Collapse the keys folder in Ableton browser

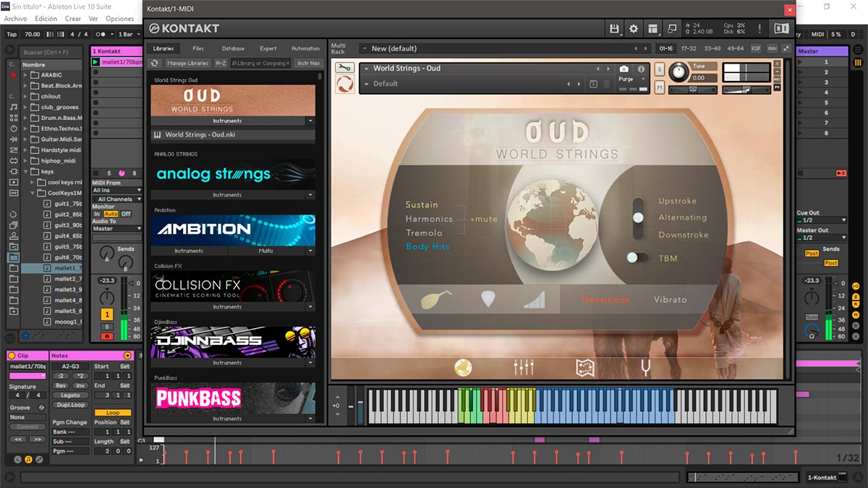[25, 172]
